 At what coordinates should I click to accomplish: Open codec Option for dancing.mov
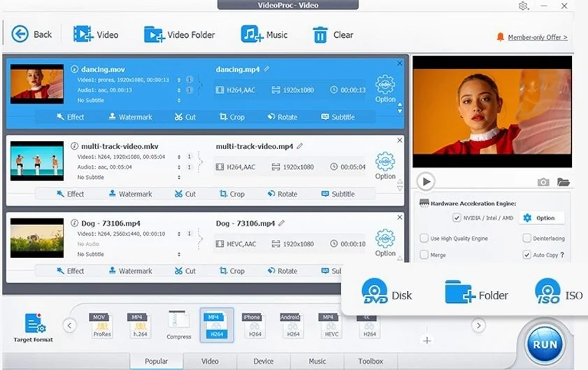385,89
